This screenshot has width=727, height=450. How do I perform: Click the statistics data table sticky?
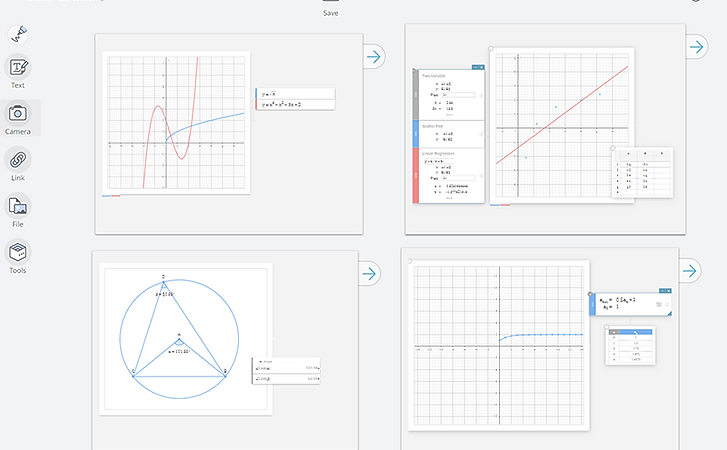point(643,172)
